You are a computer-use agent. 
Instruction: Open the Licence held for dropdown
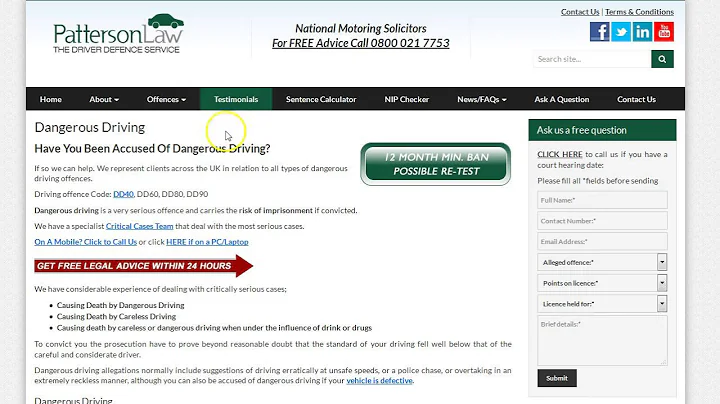pos(602,303)
